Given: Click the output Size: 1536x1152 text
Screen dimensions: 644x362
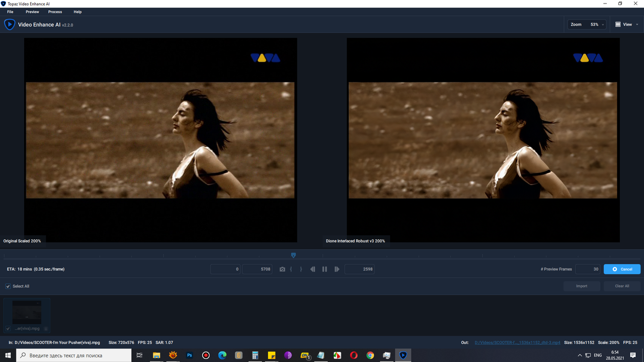Looking at the screenshot, I should (x=579, y=342).
